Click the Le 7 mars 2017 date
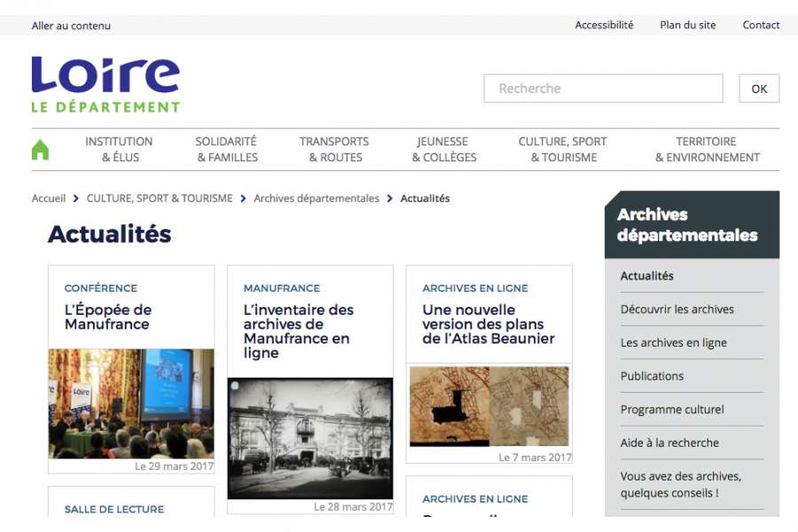 coord(535,458)
